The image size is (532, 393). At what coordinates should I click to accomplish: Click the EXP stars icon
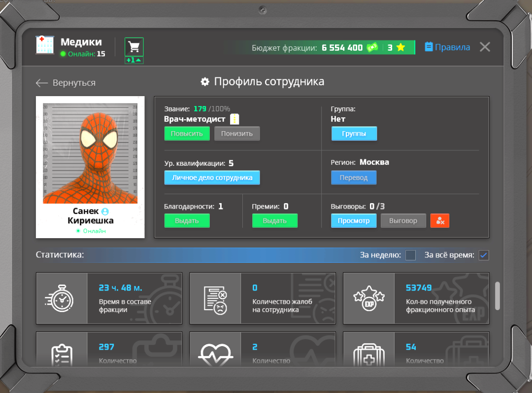pos(369,298)
